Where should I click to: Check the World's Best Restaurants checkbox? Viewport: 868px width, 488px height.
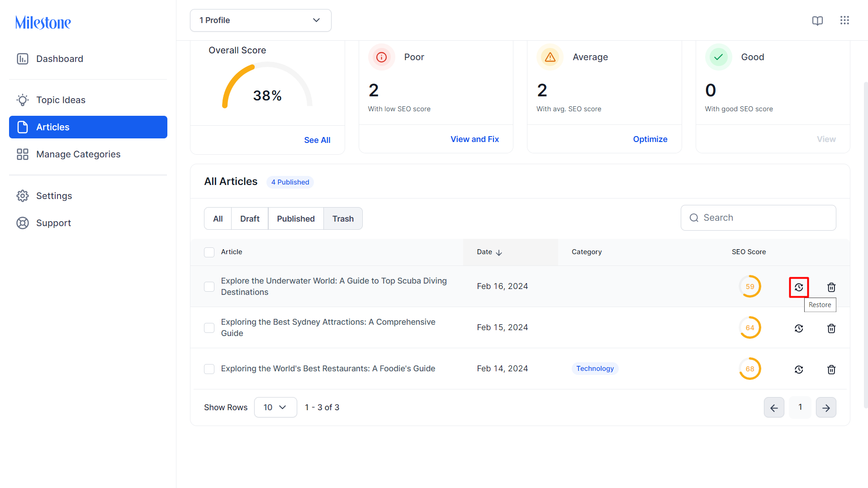pyautogui.click(x=209, y=369)
